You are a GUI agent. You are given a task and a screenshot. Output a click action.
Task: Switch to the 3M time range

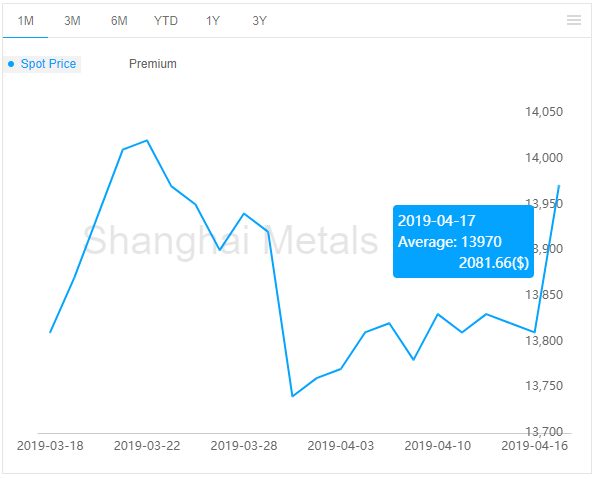click(72, 21)
